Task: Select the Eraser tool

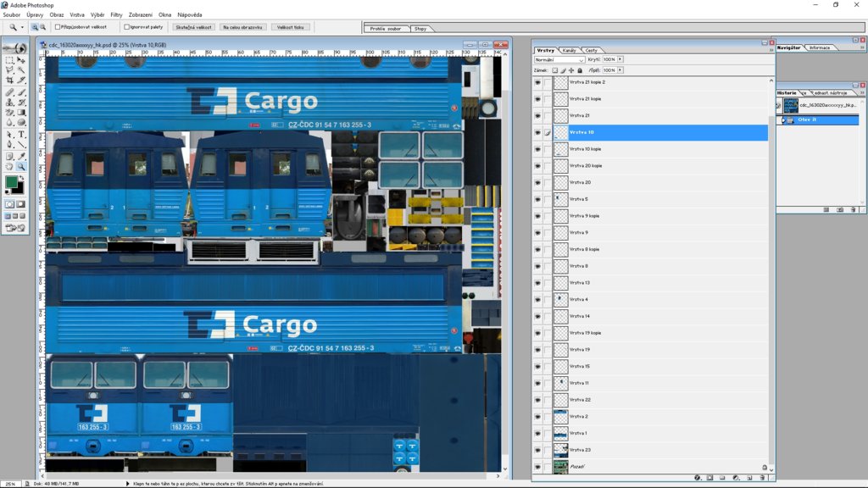Action: [x=8, y=113]
